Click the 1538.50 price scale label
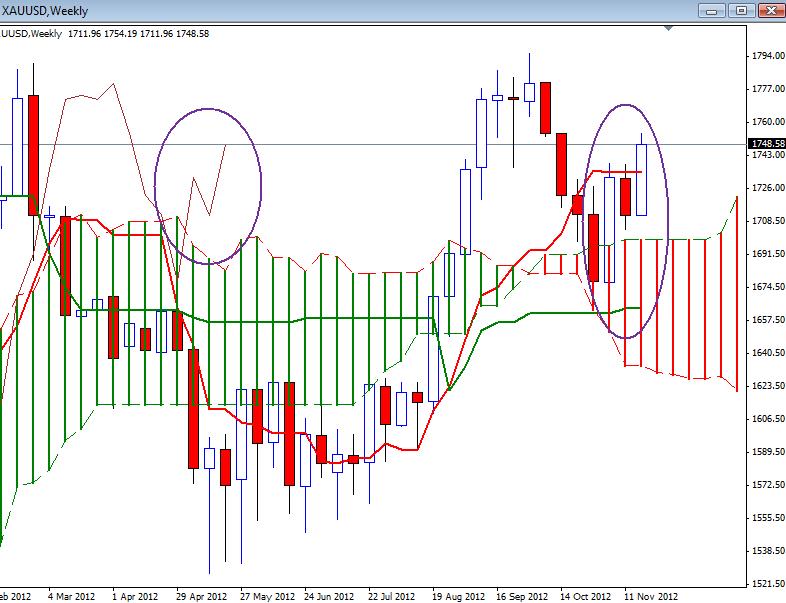This screenshot has height=603, width=786. (768, 550)
